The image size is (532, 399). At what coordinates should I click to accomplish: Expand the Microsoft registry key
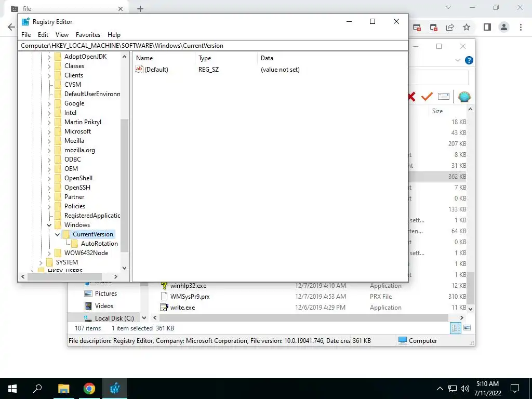49,131
